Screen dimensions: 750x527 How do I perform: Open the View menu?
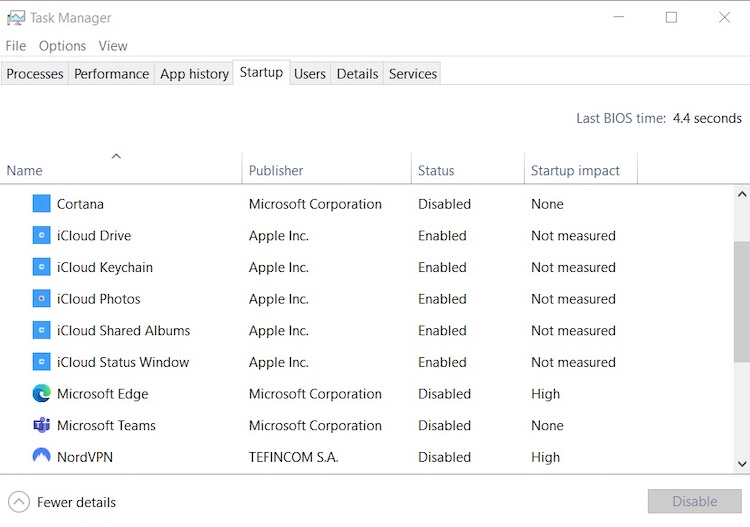pyautogui.click(x=113, y=46)
